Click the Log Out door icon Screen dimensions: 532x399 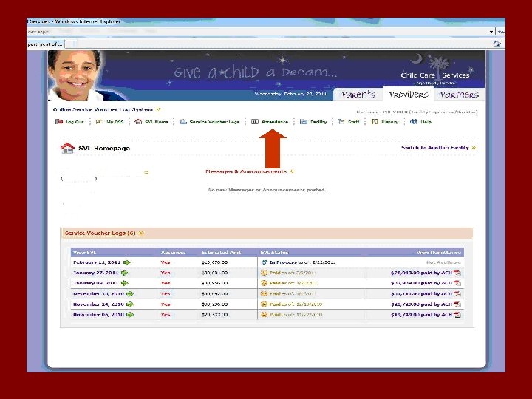[59, 121]
